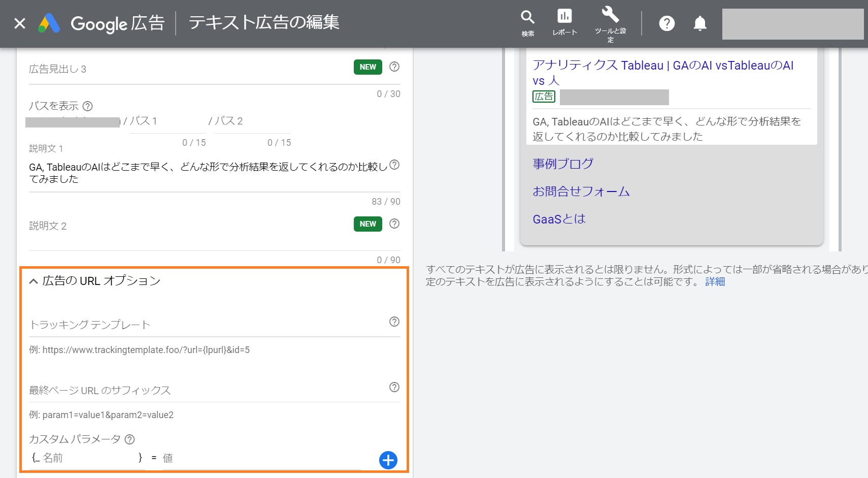Screen dimensions: 868x478
Task: Show help for 広告見出し 3
Action: point(394,67)
